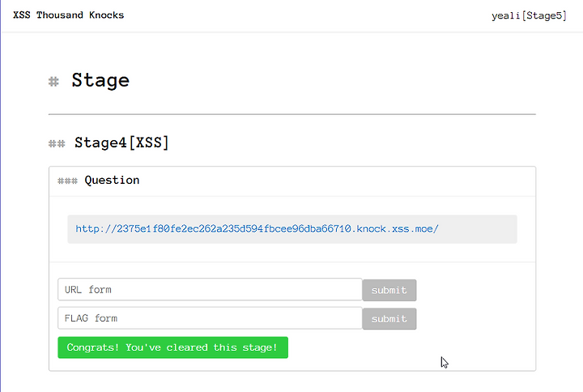
Task: Open the XSS Thousand Knocks home link
Action: [68, 15]
